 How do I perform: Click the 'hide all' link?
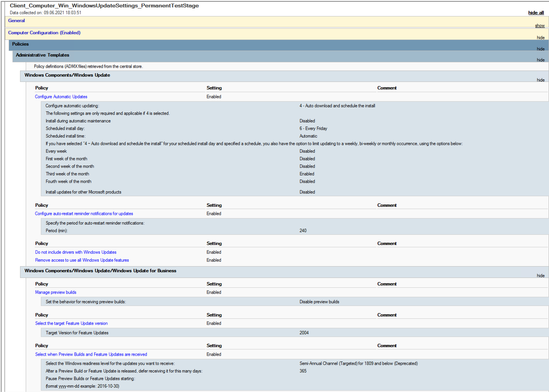point(536,12)
